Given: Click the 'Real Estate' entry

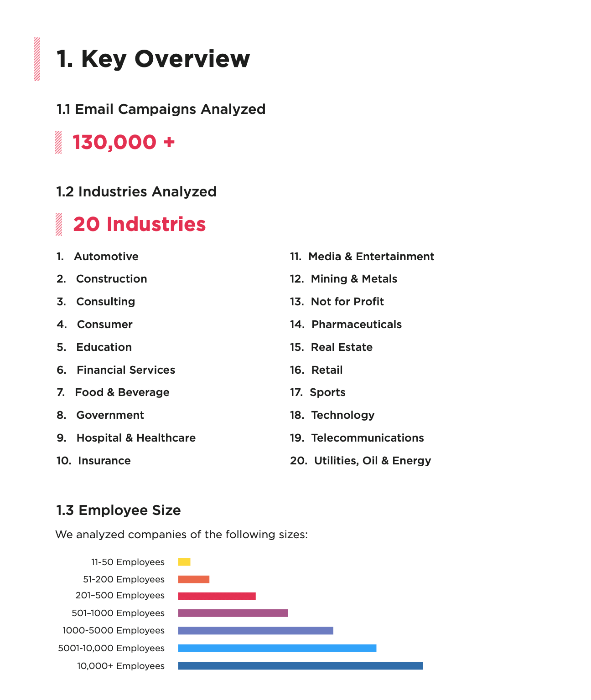Looking at the screenshot, I should pyautogui.click(x=342, y=347).
